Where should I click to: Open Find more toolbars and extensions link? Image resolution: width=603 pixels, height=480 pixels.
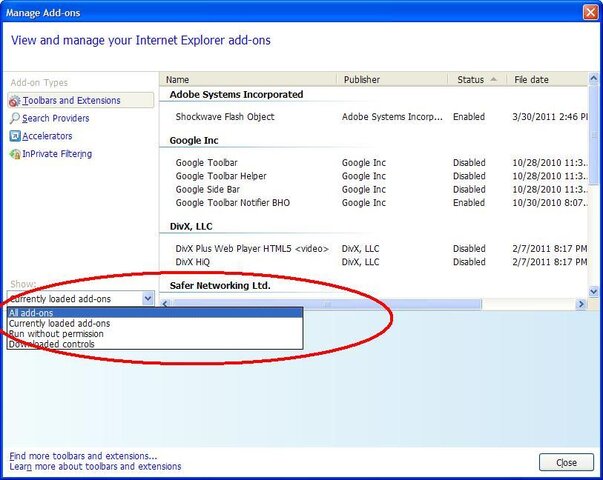point(83,456)
